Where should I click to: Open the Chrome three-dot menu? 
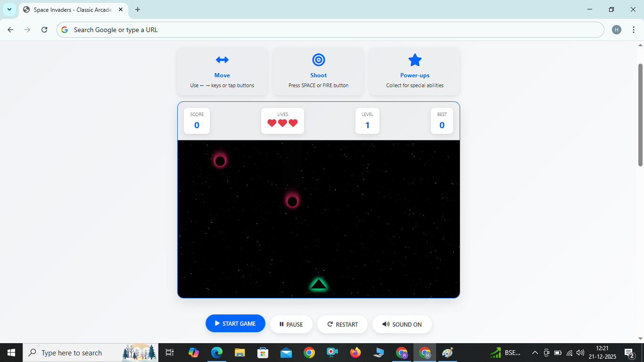point(634,29)
